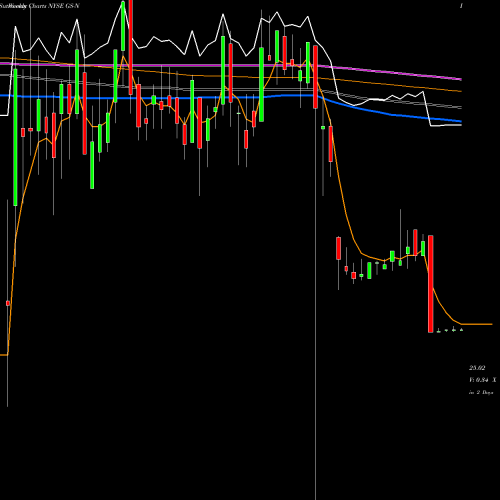Click the large red candle at chart's right end
This screenshot has height=500, width=500.
pos(431,284)
